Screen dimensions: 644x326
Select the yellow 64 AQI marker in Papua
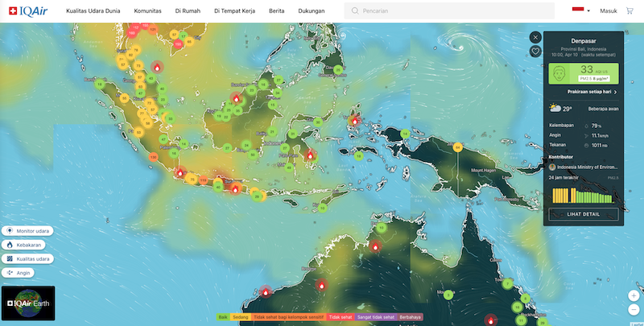coord(458,147)
